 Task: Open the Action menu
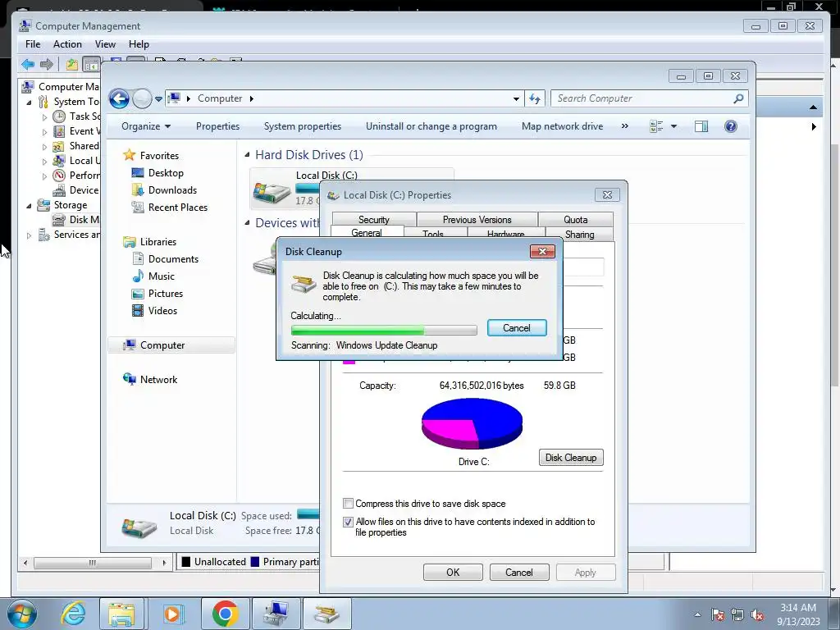67,44
